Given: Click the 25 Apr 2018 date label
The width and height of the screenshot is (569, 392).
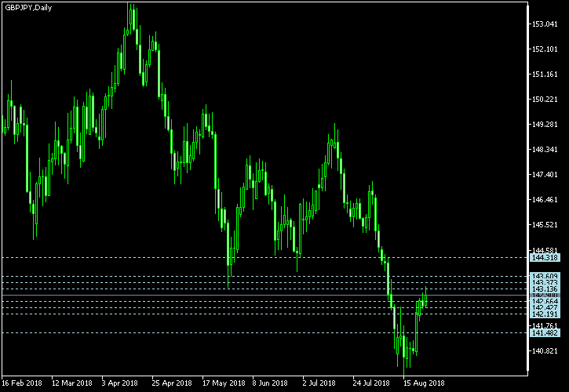Looking at the screenshot, I should point(172,383).
